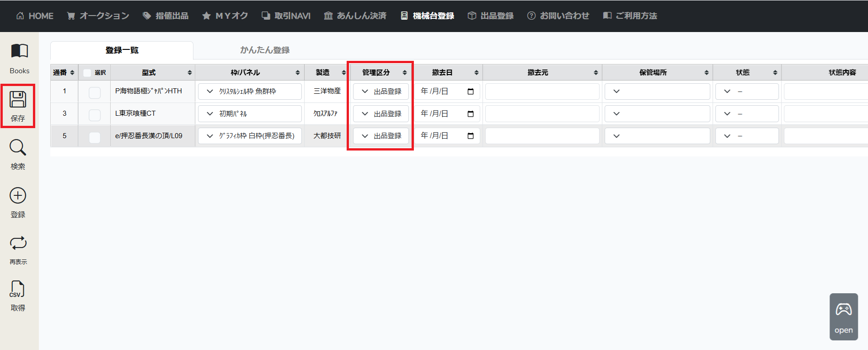Open オークション in top navigation
Screen dimensions: 868x350
click(x=98, y=16)
